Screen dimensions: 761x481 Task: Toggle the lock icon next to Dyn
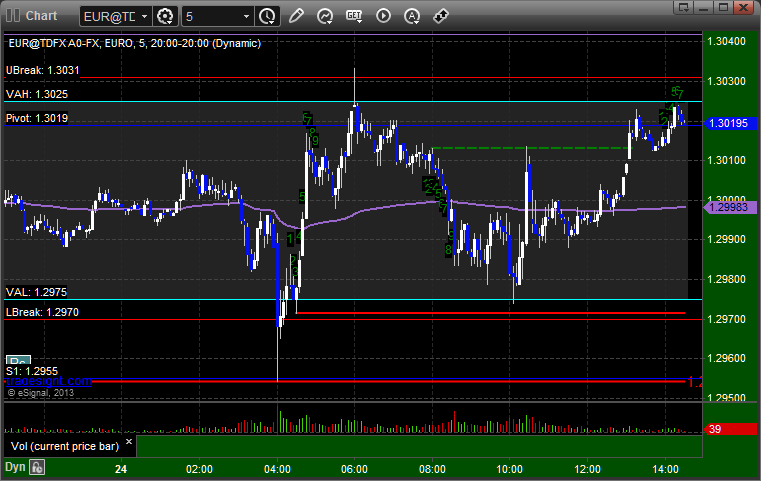point(37,467)
